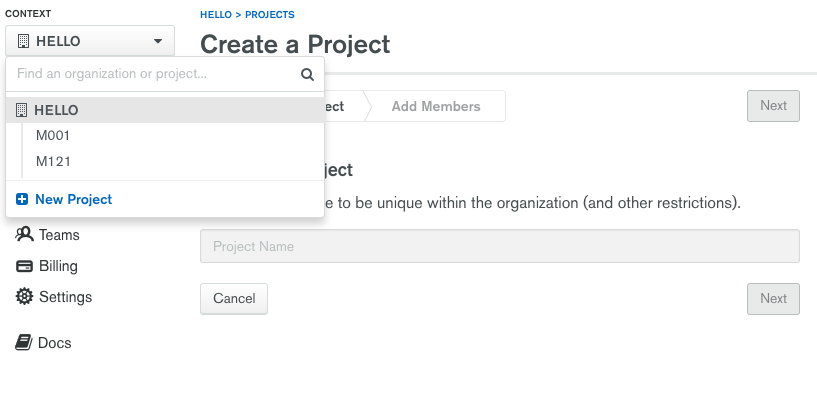Follow the PROJECTS breadcrumb link
This screenshot has width=817, height=406.
tap(268, 15)
